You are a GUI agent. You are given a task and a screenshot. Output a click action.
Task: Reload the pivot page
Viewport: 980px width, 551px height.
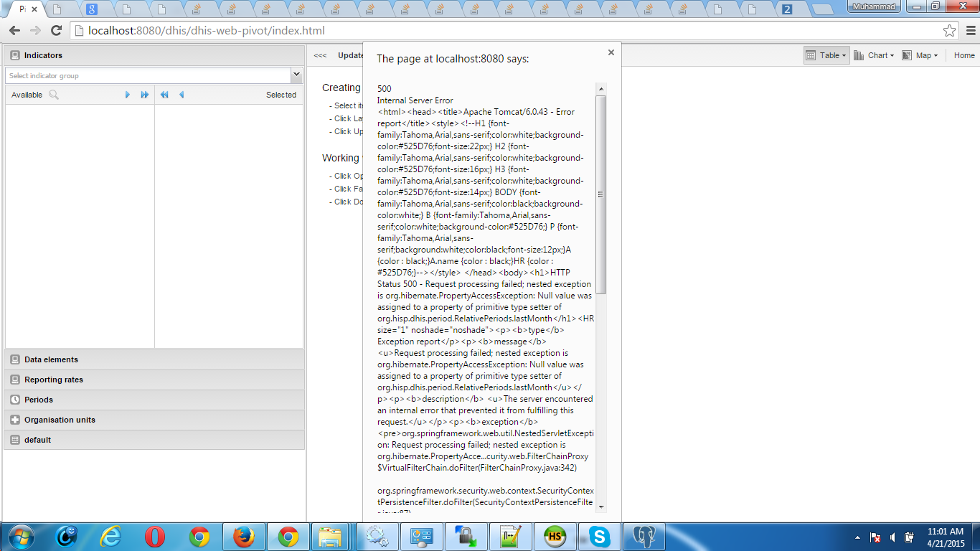57,31
